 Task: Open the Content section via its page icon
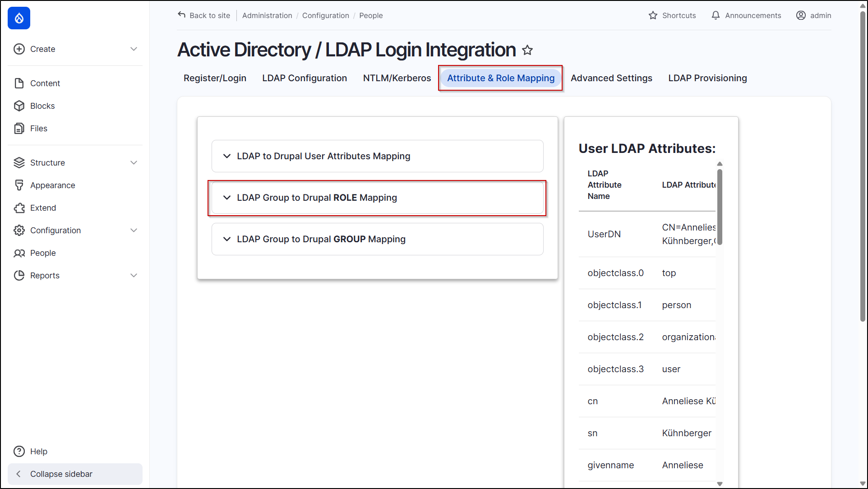tap(19, 83)
